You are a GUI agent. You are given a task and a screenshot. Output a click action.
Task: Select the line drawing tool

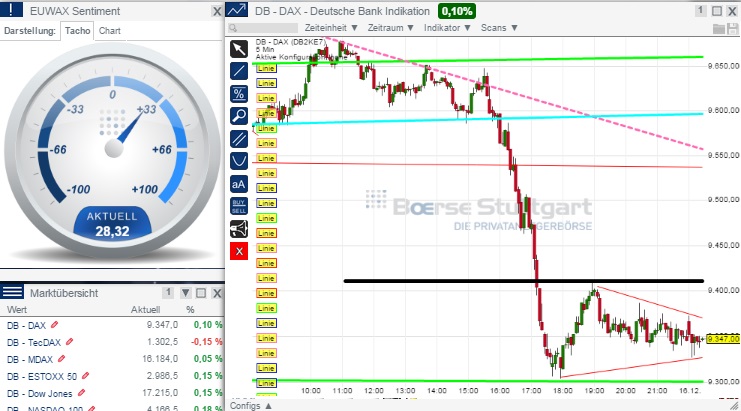pos(239,71)
